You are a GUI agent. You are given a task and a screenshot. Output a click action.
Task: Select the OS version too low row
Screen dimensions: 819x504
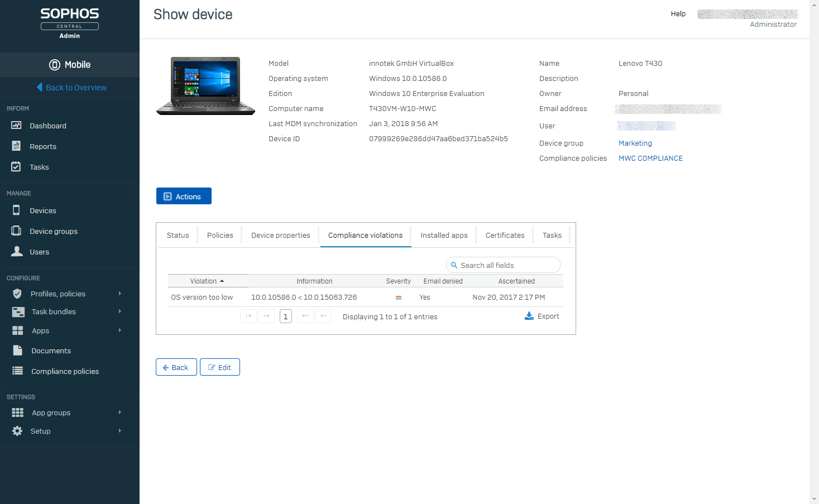pos(366,297)
